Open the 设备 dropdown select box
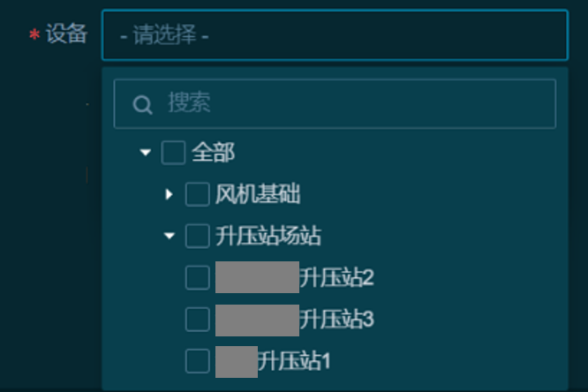Screen dimensions: 588x392 (x=334, y=35)
